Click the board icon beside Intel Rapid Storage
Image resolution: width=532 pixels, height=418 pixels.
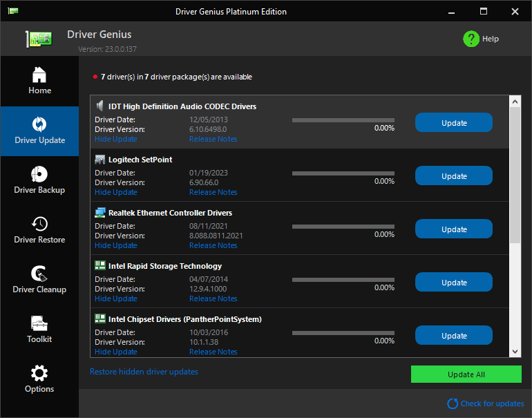[x=99, y=266]
